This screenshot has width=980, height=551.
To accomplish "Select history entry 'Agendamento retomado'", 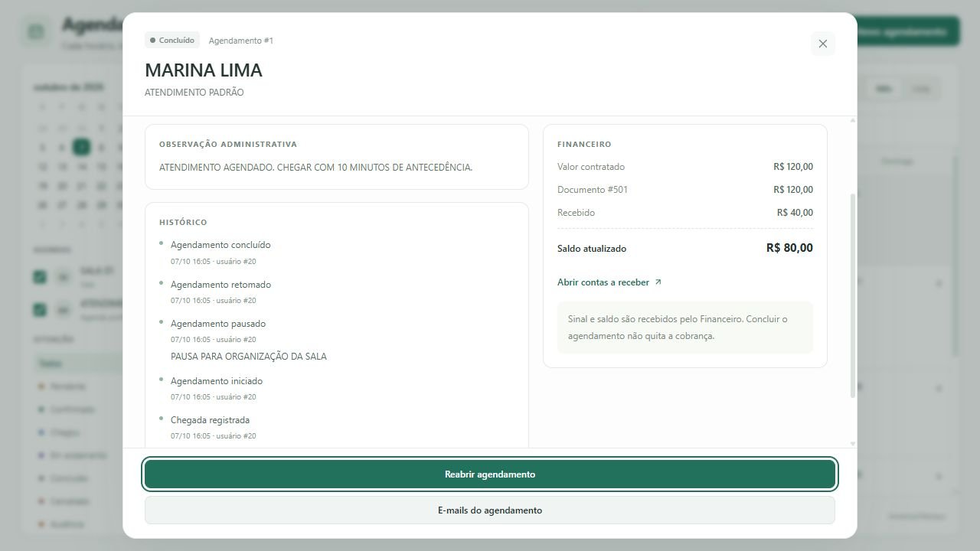I will (220, 285).
